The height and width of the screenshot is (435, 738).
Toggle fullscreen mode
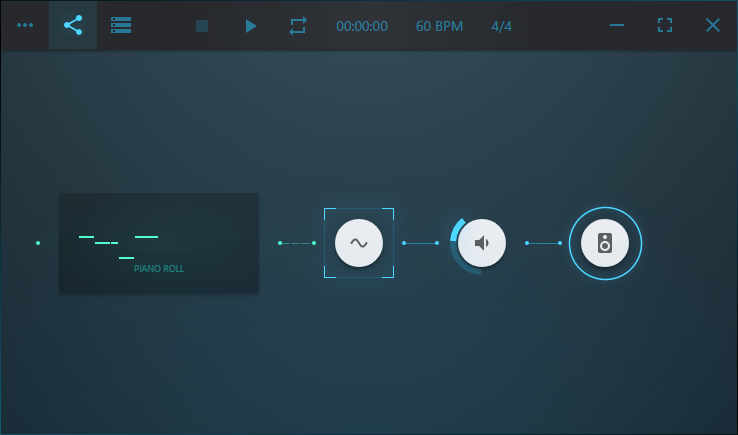click(665, 25)
